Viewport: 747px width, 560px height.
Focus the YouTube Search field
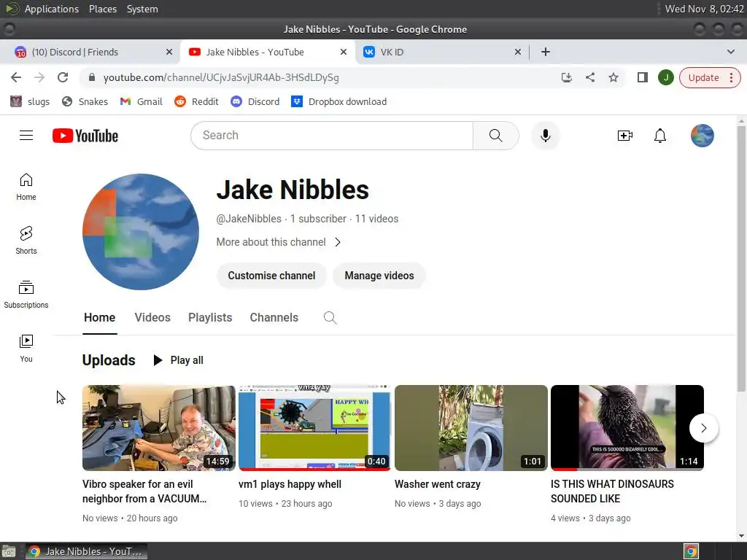pyautogui.click(x=332, y=136)
